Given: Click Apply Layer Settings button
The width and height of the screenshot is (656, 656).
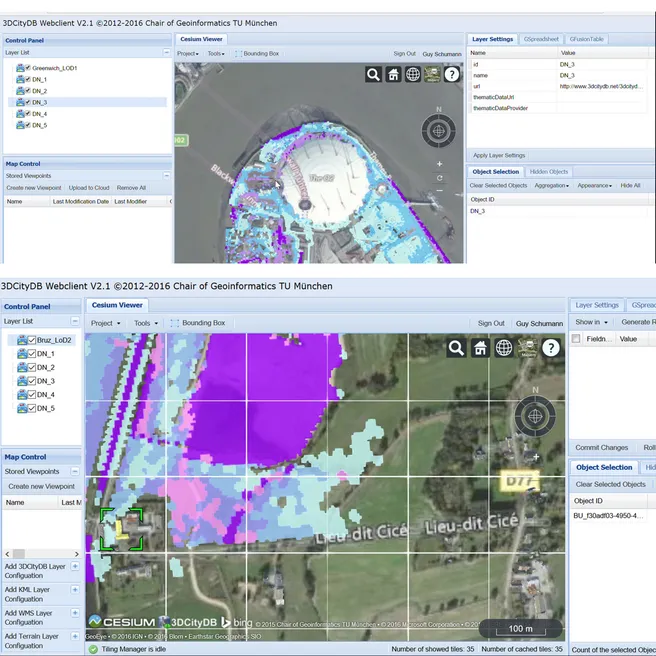Looking at the screenshot, I should click(499, 155).
